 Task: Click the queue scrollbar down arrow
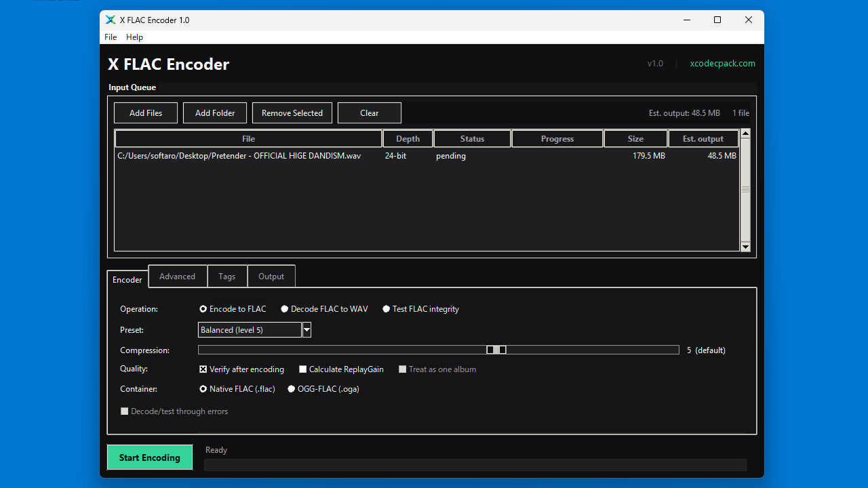click(746, 247)
